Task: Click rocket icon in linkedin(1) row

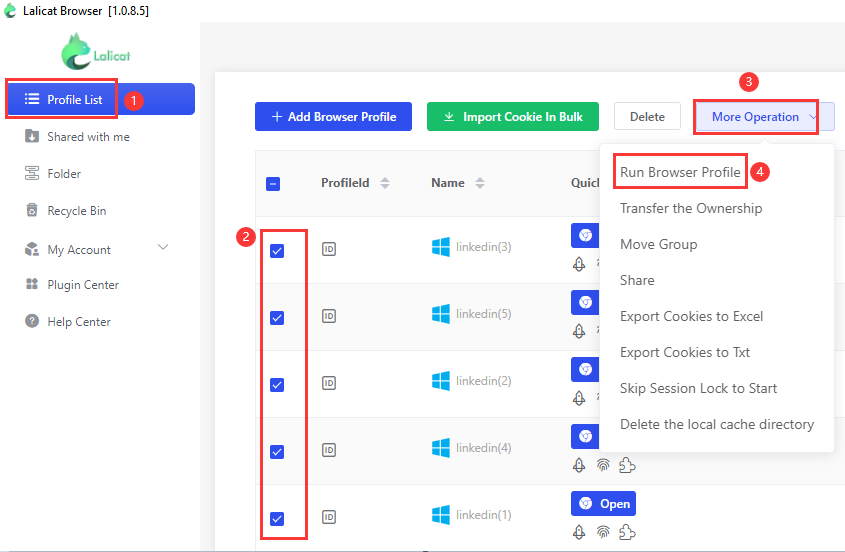Action: click(x=579, y=532)
